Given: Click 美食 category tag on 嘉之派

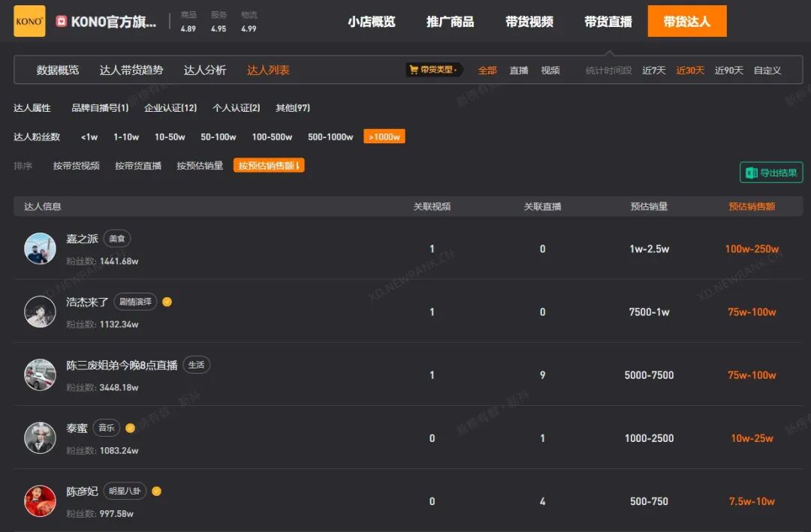Looking at the screenshot, I should [117, 239].
